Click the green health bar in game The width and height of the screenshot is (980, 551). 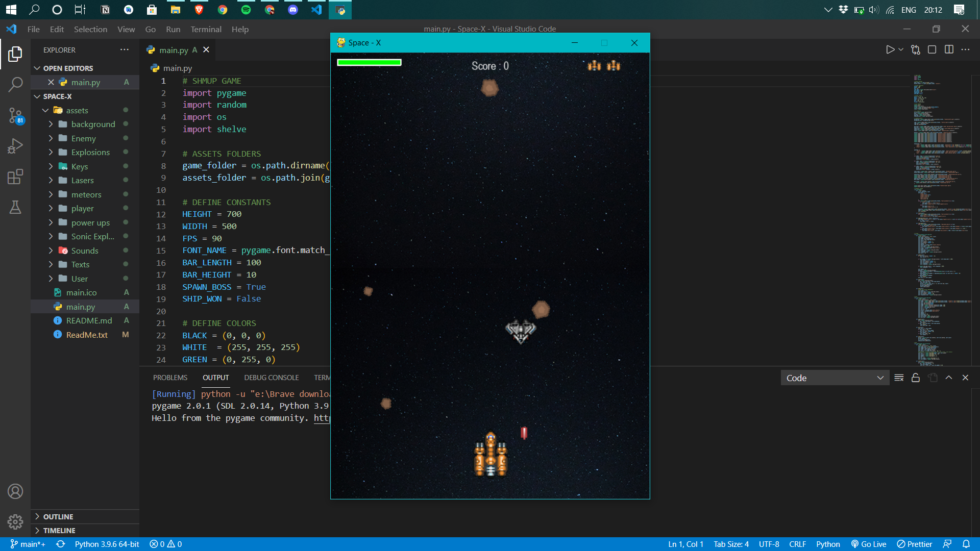point(369,63)
